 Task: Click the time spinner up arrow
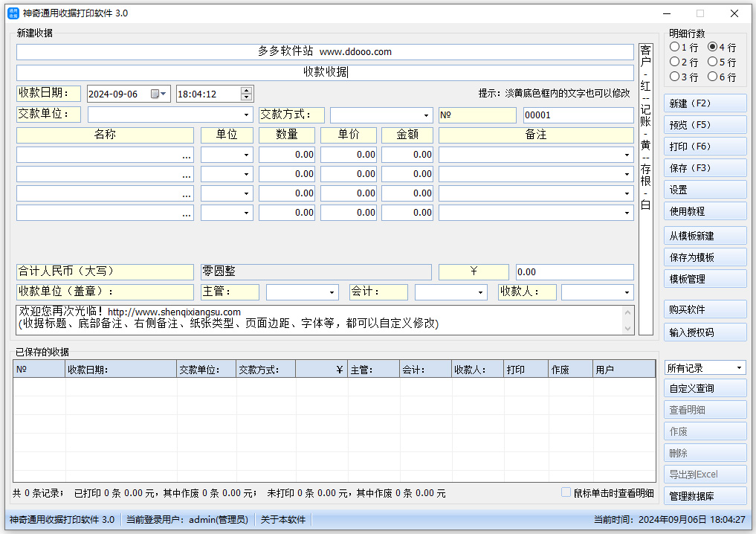pos(246,89)
